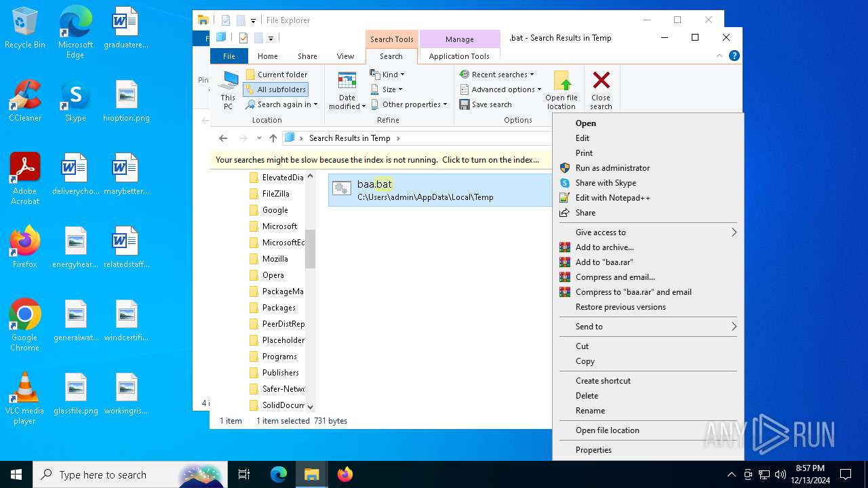Open Google Chrome desktop icon
Viewport: 868px width, 488px height.
25,325
